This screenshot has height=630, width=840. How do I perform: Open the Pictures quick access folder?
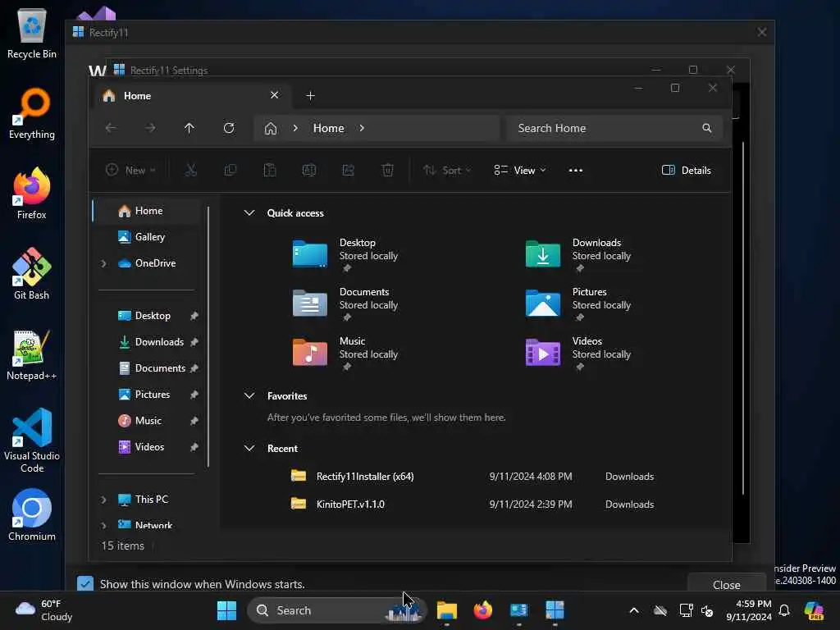(x=578, y=303)
